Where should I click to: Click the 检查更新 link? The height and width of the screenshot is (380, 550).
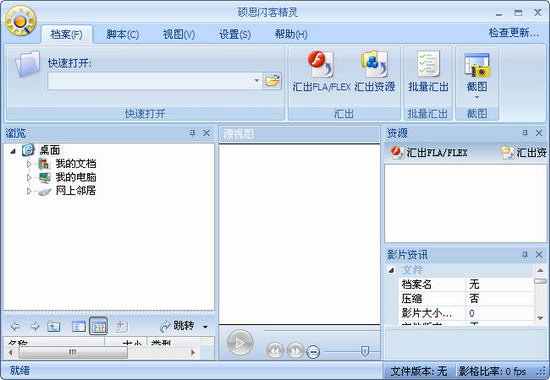[x=514, y=33]
